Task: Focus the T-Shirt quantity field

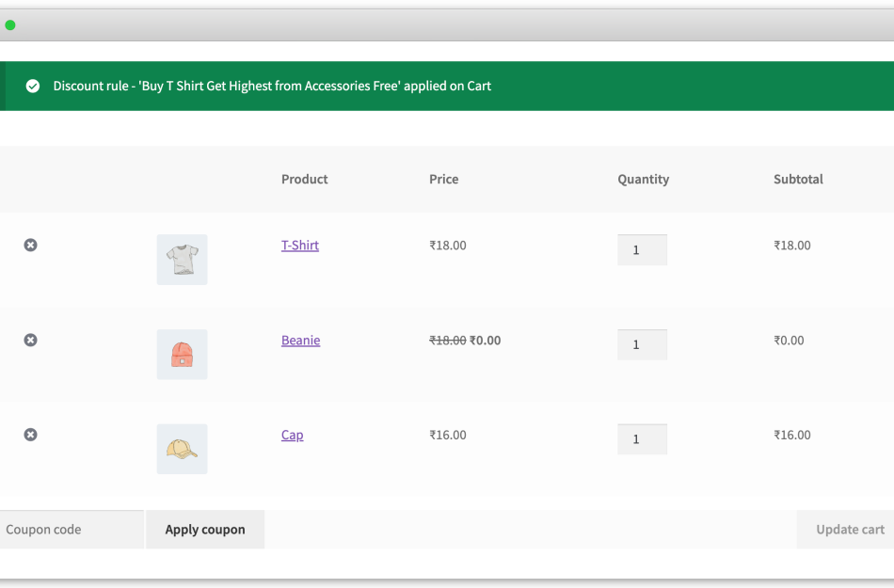Action: [642, 250]
